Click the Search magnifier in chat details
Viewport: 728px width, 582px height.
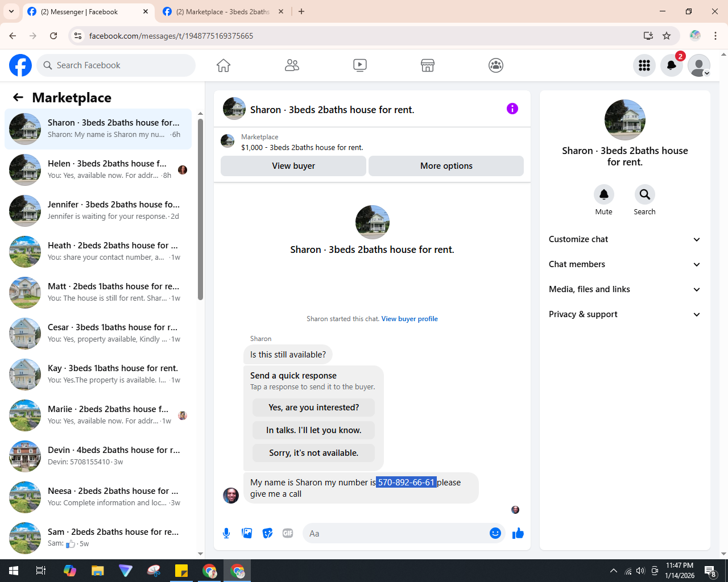(645, 194)
